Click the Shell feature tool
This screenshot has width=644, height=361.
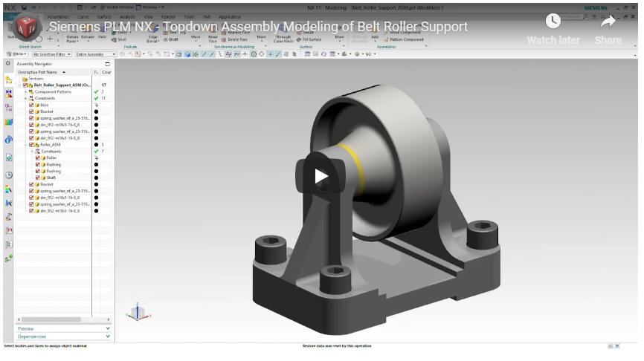(x=120, y=40)
